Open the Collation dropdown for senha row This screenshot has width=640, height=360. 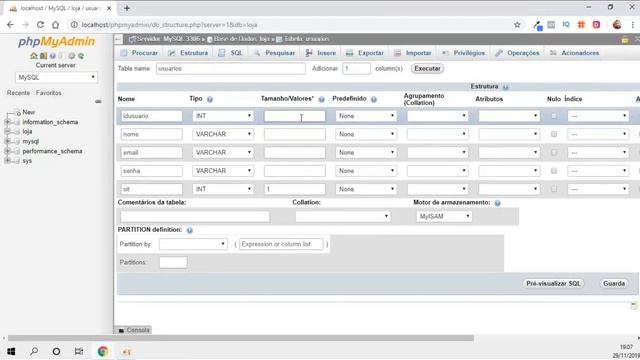click(x=438, y=171)
